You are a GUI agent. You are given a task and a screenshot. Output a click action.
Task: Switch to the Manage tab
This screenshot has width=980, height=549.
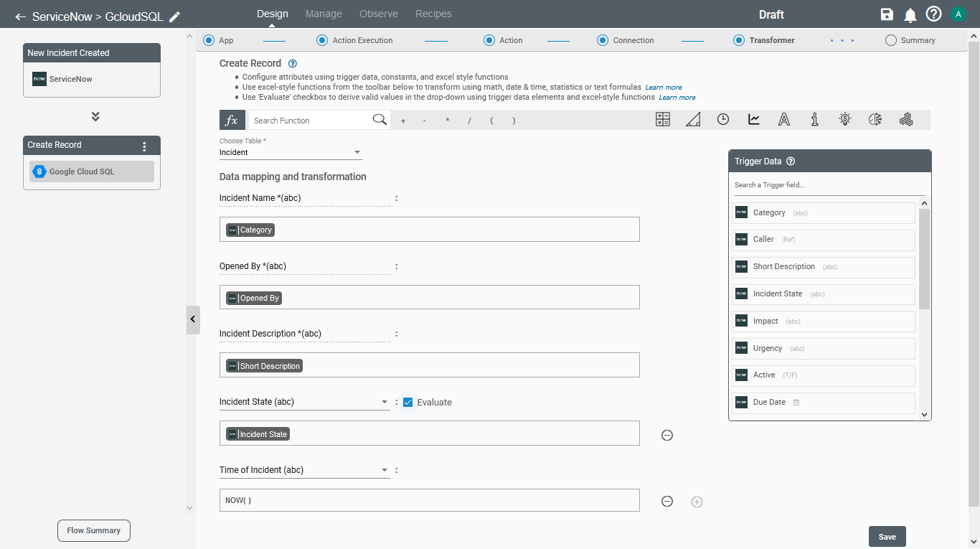tap(324, 14)
